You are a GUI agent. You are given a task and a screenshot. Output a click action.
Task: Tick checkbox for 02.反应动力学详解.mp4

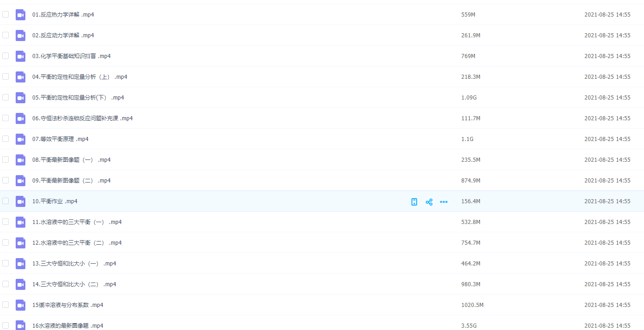(6, 35)
